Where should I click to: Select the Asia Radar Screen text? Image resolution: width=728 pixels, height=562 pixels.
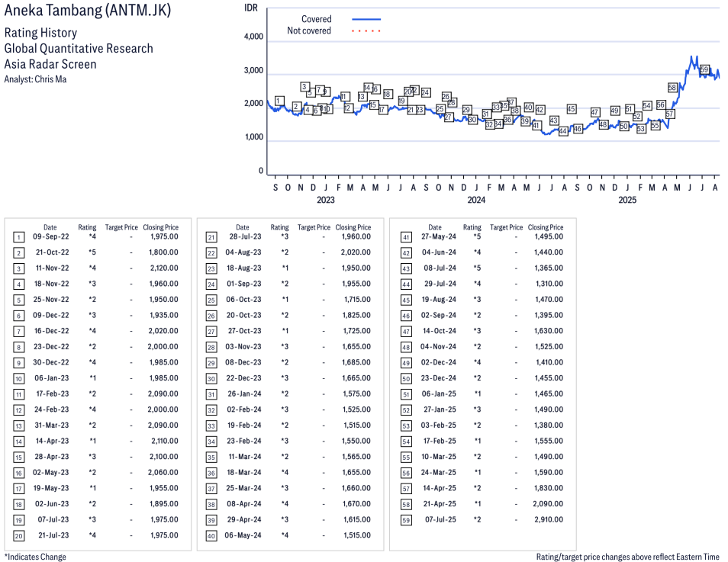[50, 64]
